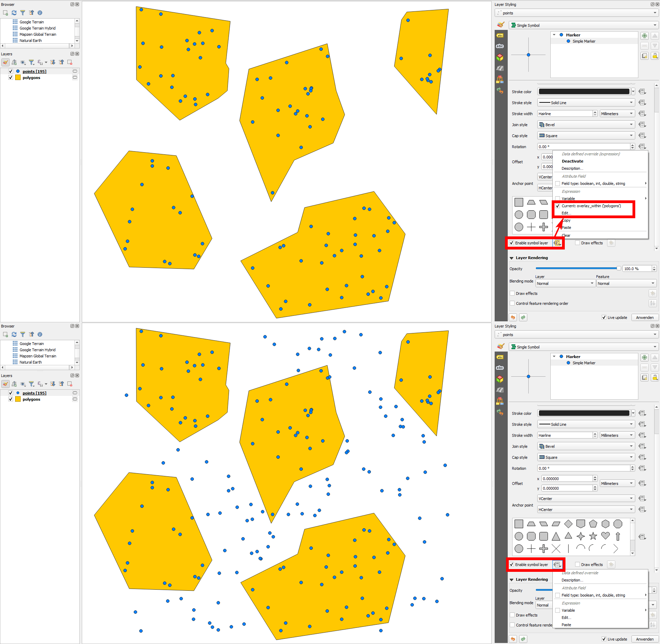
Task: Switch to the 3D View styling tab
Action: [500, 57]
